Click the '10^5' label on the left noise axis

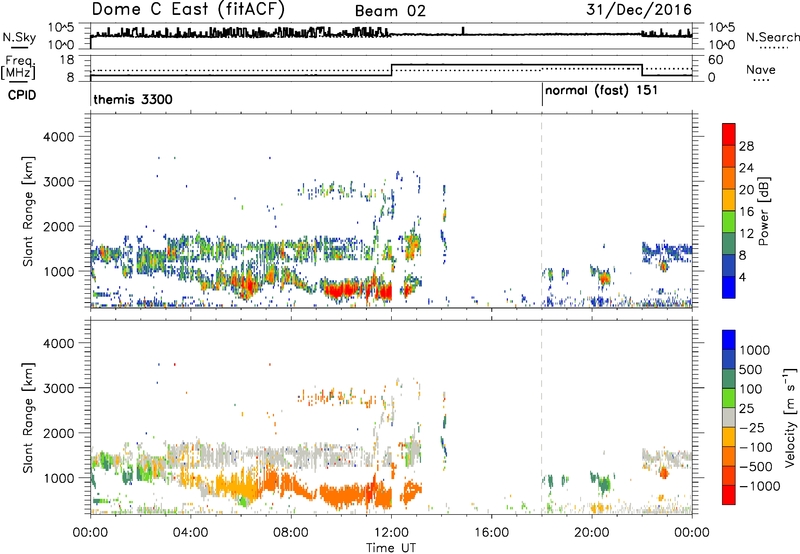(x=61, y=27)
